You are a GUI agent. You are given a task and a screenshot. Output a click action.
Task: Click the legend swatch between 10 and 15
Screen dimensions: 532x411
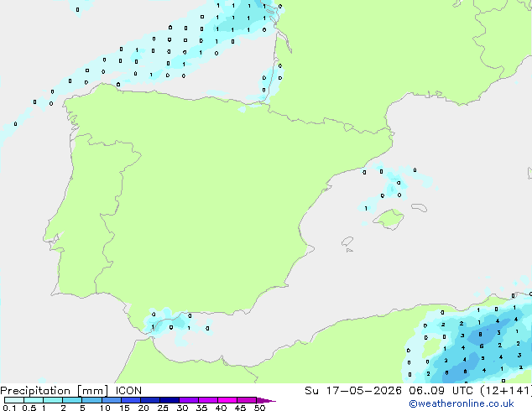tap(111, 400)
